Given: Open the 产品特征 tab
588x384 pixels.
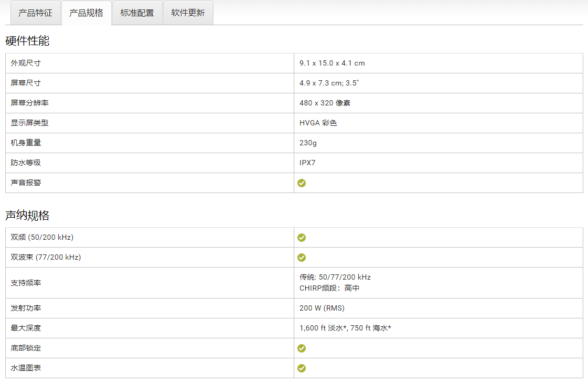Looking at the screenshot, I should pyautogui.click(x=35, y=13).
